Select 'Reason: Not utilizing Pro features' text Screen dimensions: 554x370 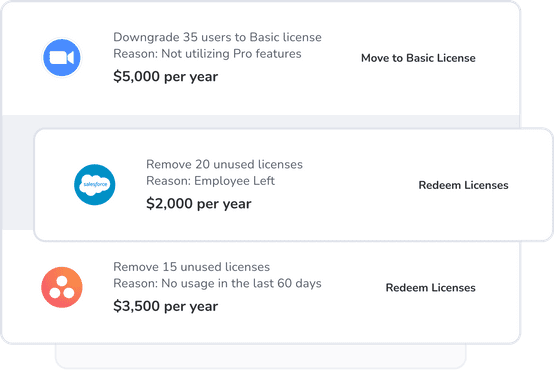pos(207,54)
